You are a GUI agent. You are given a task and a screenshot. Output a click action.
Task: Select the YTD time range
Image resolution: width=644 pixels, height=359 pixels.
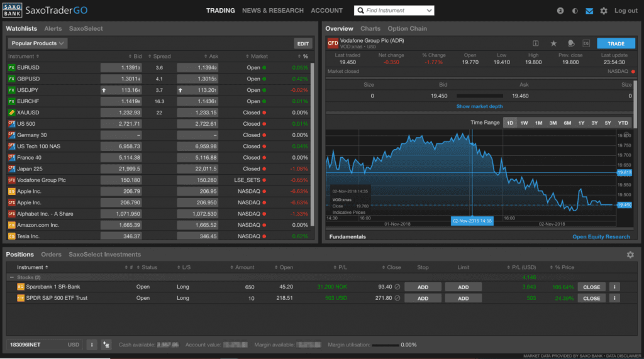623,123
